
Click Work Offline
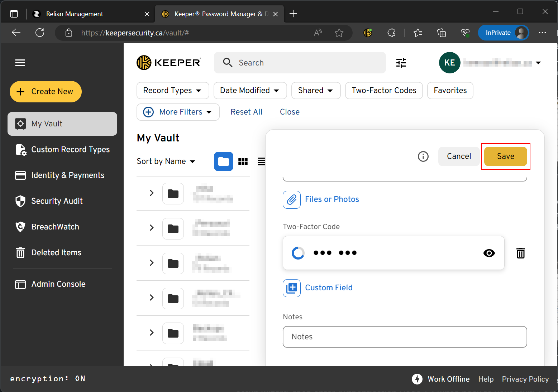pos(441,379)
